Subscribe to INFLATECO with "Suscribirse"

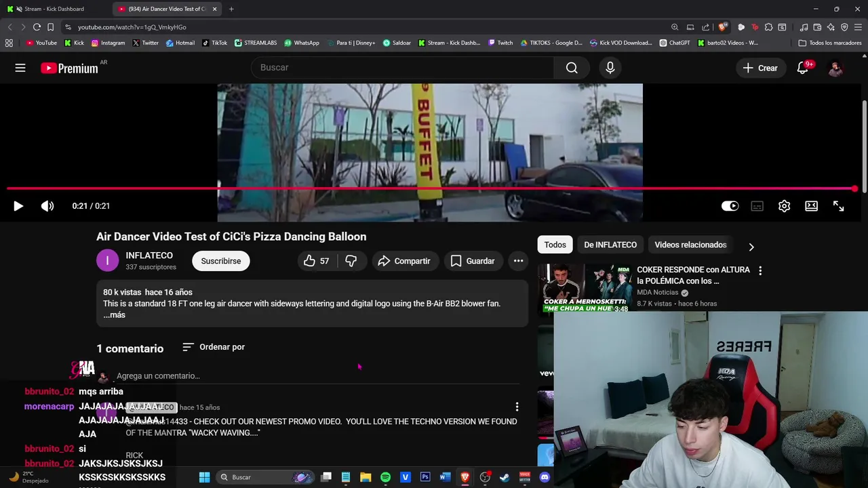tap(221, 261)
